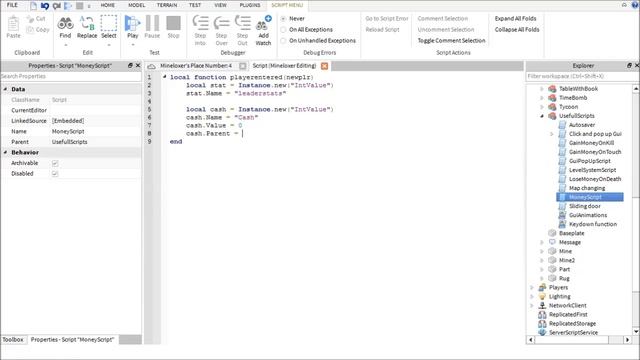
Task: Start the Play test
Action: (132, 23)
